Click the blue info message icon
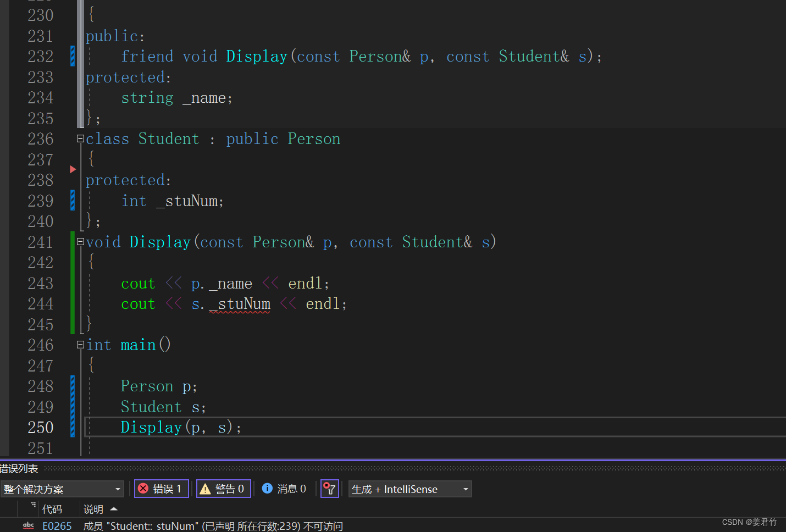The width and height of the screenshot is (786, 532). pos(267,488)
